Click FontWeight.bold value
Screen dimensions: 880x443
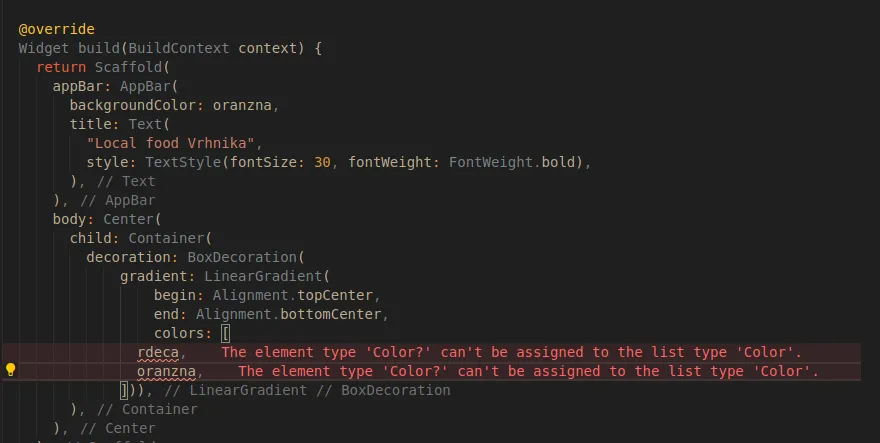coord(512,162)
